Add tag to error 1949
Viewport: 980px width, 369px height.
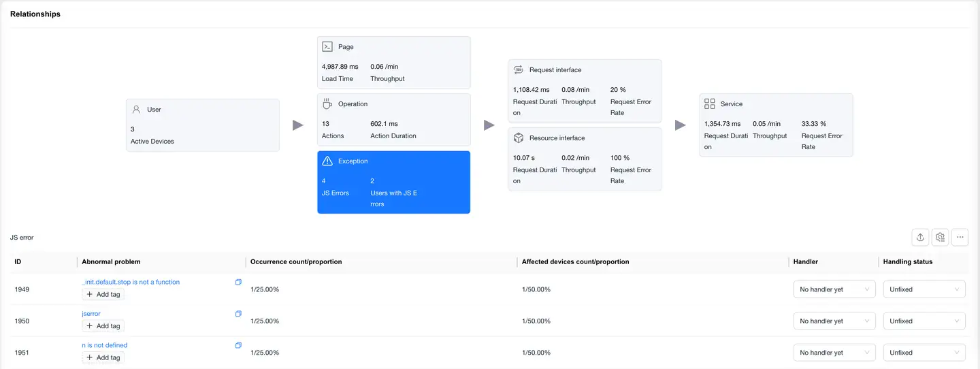pos(103,295)
